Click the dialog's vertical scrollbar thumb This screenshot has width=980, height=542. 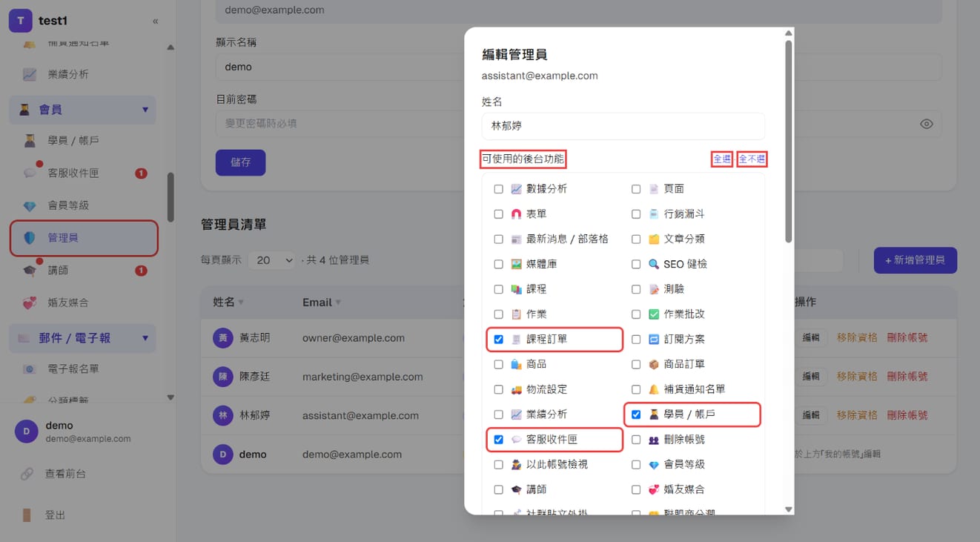[x=789, y=142]
